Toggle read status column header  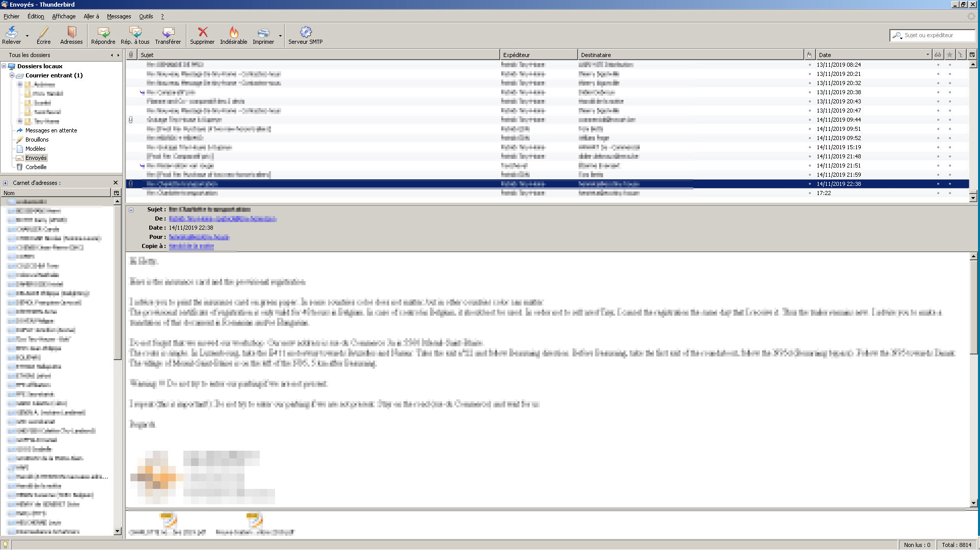(938, 54)
